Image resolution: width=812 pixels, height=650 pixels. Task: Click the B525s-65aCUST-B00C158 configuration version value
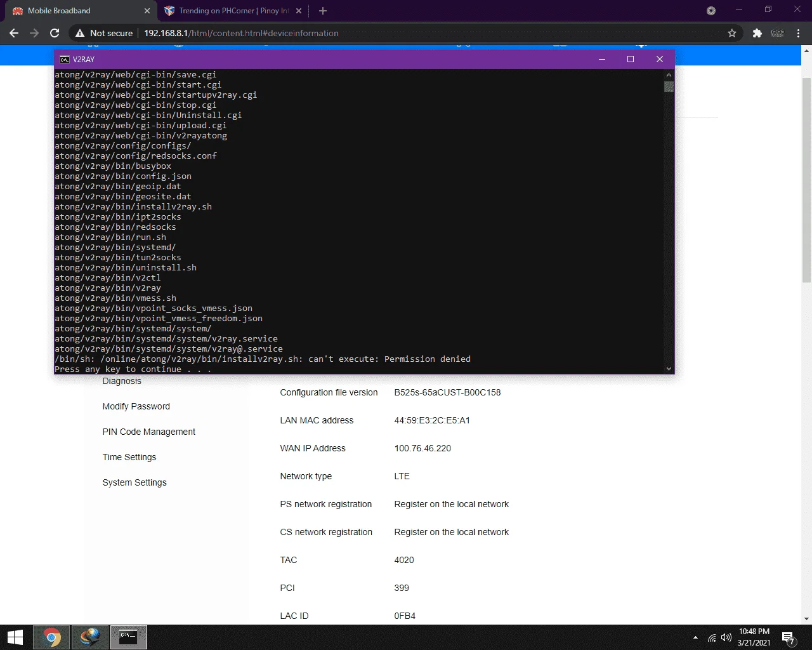tap(447, 392)
